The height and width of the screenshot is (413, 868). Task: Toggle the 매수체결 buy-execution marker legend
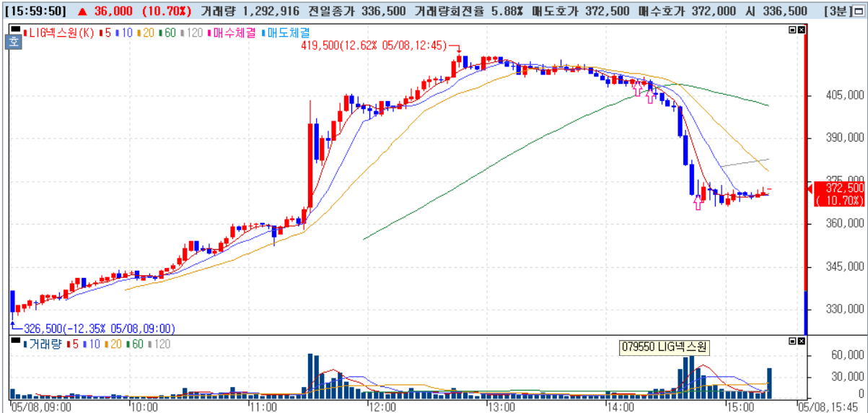pyautogui.click(x=232, y=32)
